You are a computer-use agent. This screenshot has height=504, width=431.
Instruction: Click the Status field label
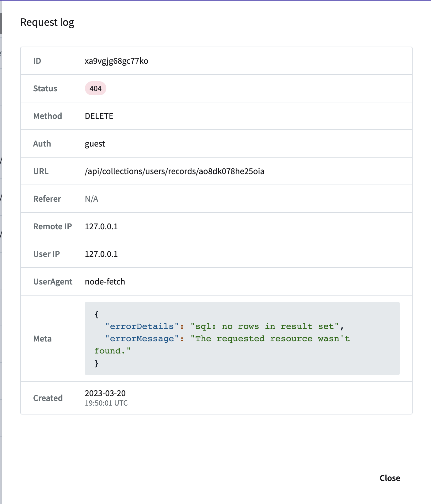[x=45, y=88]
